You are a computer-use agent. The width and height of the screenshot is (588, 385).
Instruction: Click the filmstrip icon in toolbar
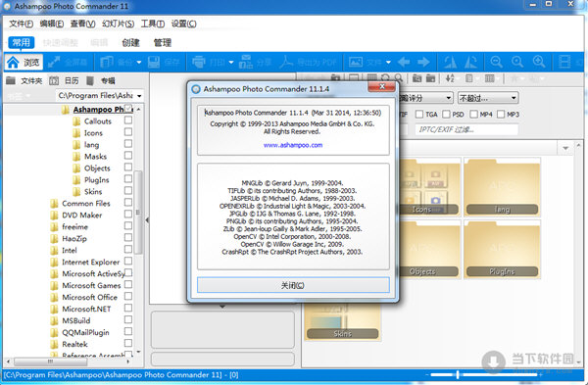[x=564, y=62]
